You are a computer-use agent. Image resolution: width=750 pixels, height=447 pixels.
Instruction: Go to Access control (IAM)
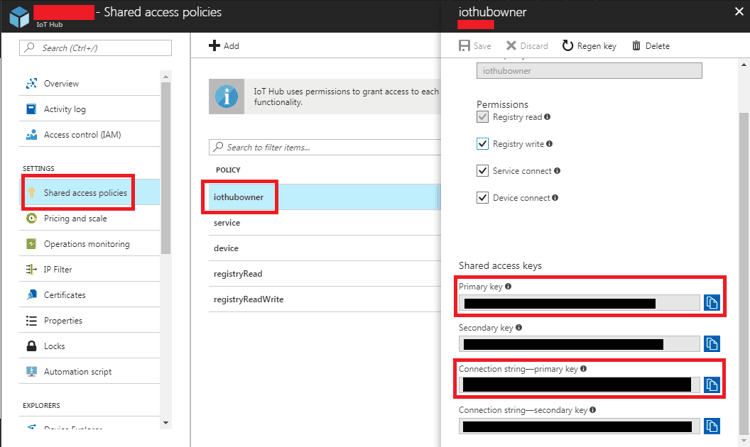point(82,135)
